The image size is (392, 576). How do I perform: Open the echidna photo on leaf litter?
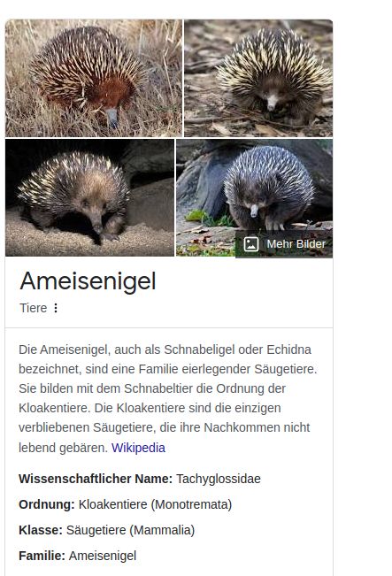pos(258,78)
